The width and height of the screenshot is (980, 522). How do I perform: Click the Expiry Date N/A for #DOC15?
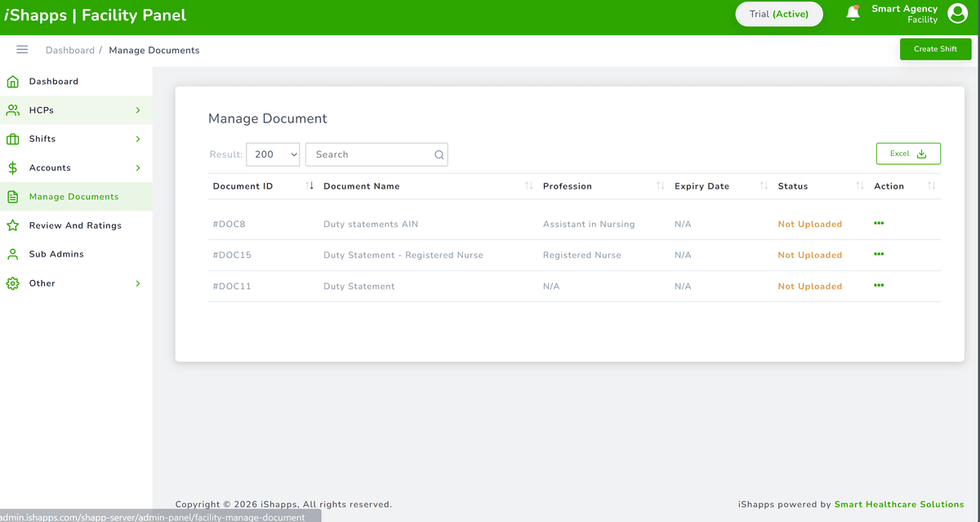click(x=683, y=255)
